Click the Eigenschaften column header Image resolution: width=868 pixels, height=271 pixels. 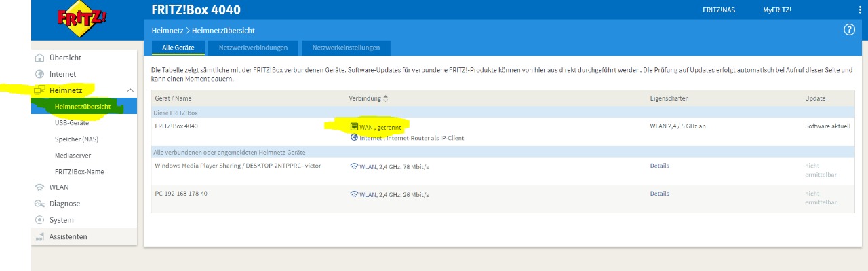(669, 98)
